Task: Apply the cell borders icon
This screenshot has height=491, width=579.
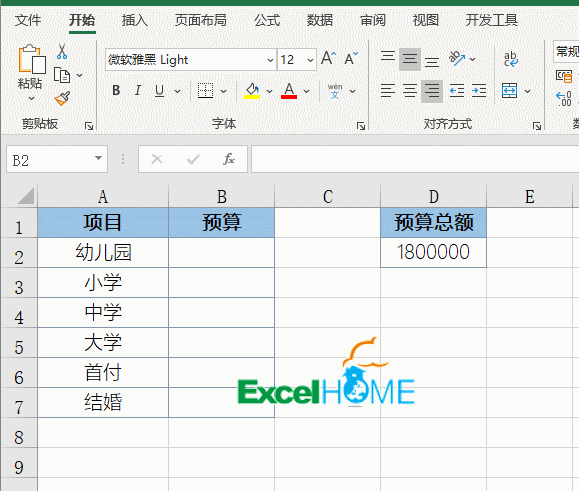Action: coord(205,91)
